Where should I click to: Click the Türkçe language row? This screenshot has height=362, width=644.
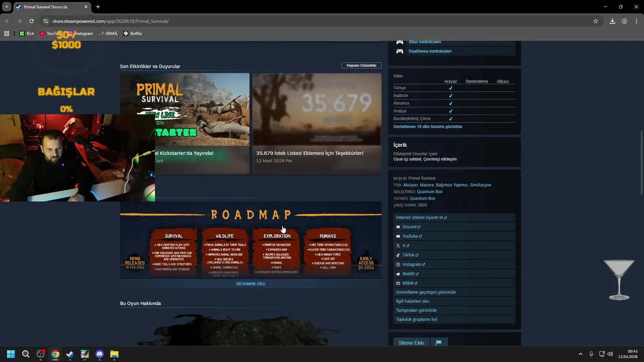click(x=454, y=88)
